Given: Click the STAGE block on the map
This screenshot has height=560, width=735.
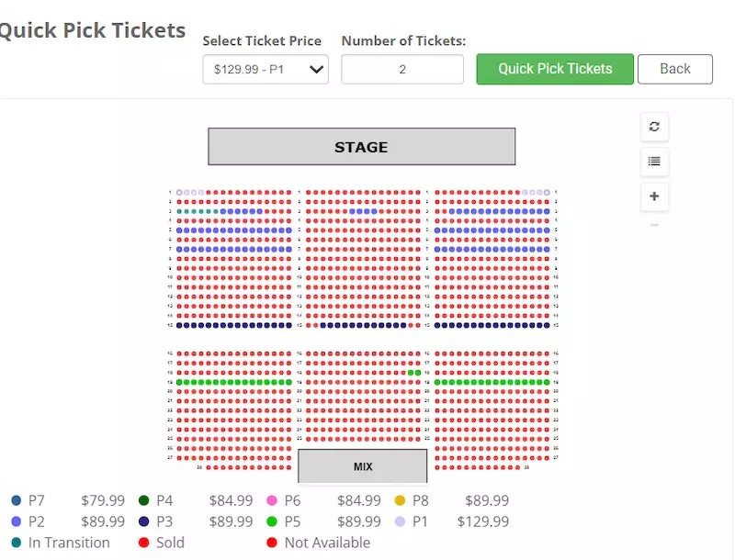Looking at the screenshot, I should (361, 147).
